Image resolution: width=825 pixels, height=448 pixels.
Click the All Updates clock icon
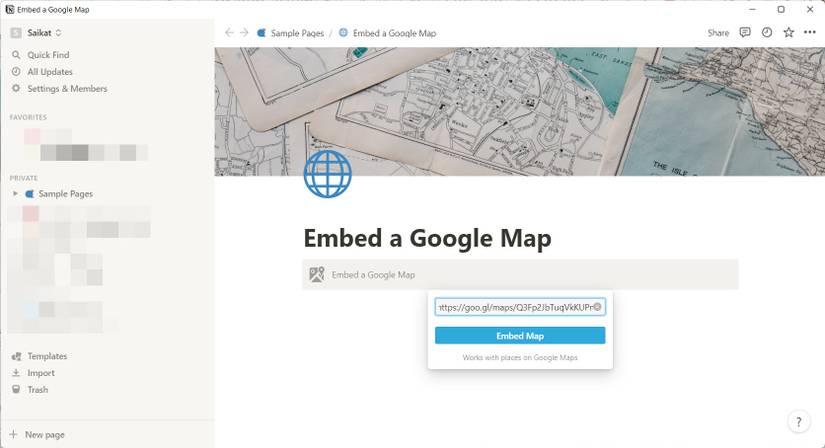16,72
